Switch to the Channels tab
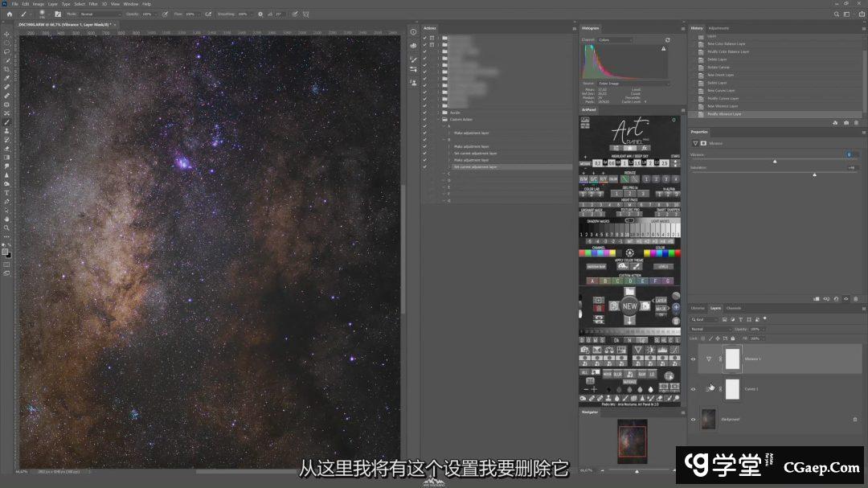The height and width of the screenshot is (488, 868). 734,308
